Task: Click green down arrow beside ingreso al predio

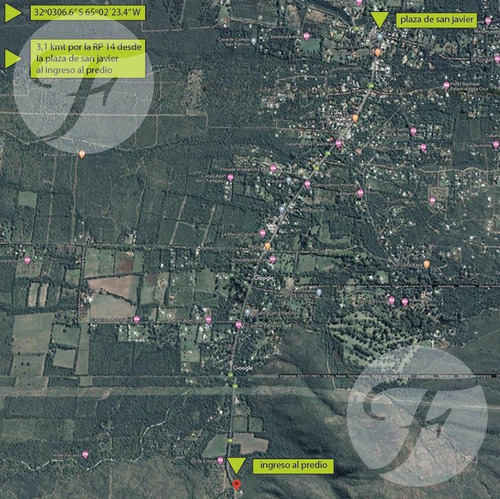Action: [x=236, y=465]
